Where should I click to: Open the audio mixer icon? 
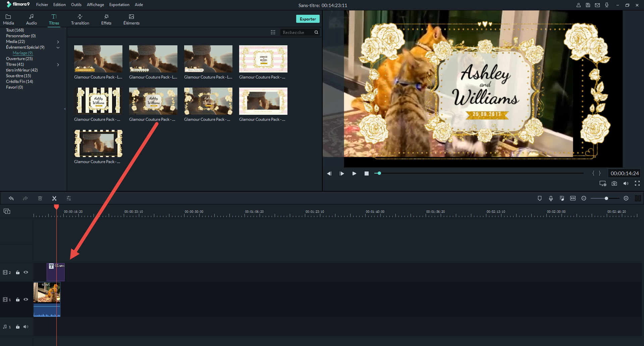point(562,198)
